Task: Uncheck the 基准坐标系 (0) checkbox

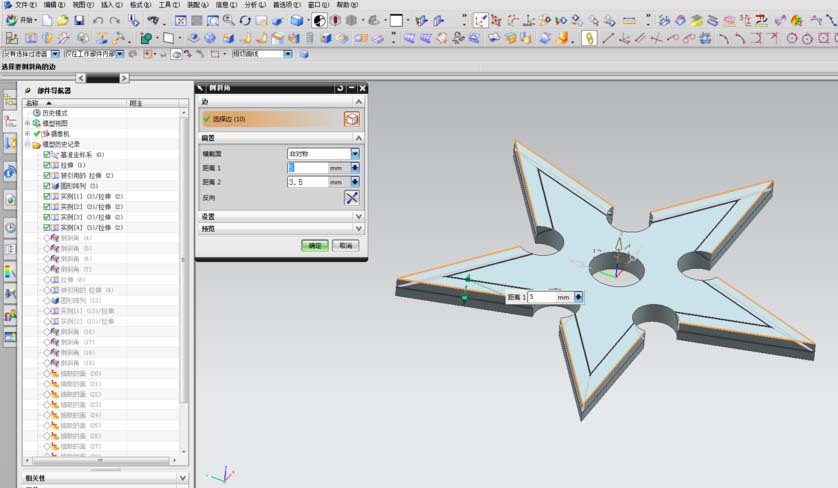Action: [47, 155]
